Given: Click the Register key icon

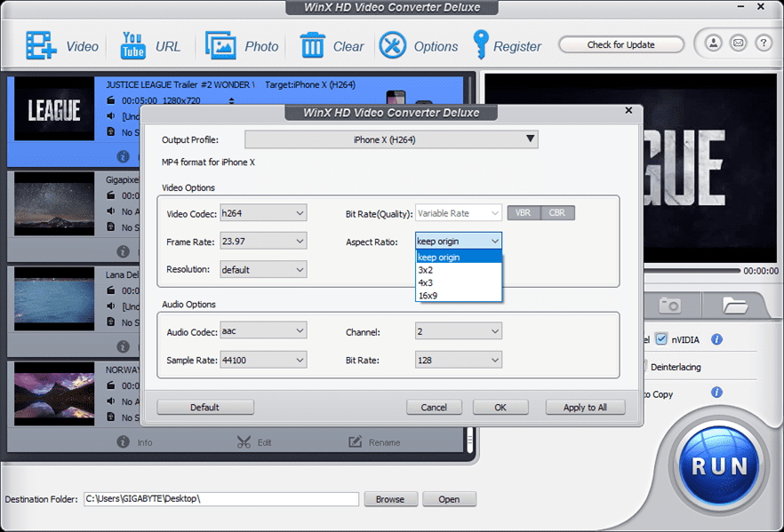Looking at the screenshot, I should coord(481,45).
